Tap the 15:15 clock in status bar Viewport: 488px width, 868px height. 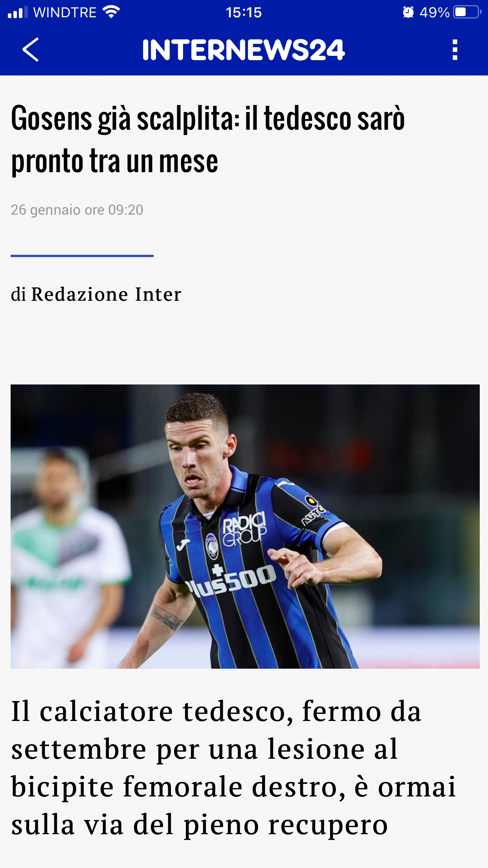(244, 13)
